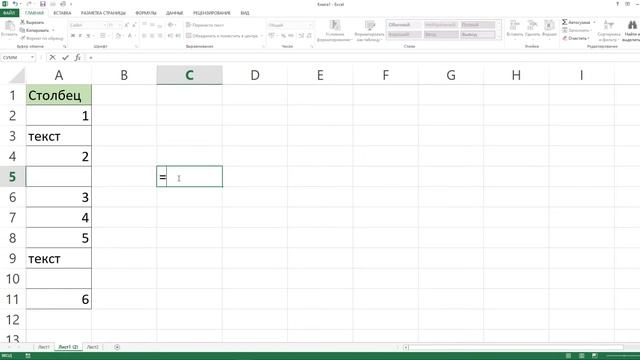
Task: Click increase font size icon
Action: click(127, 25)
